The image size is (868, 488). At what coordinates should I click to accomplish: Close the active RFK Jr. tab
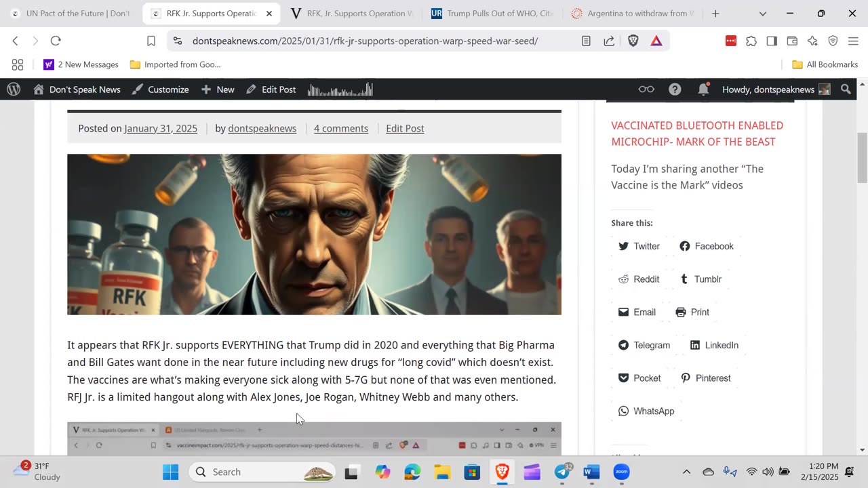pyautogui.click(x=269, y=14)
